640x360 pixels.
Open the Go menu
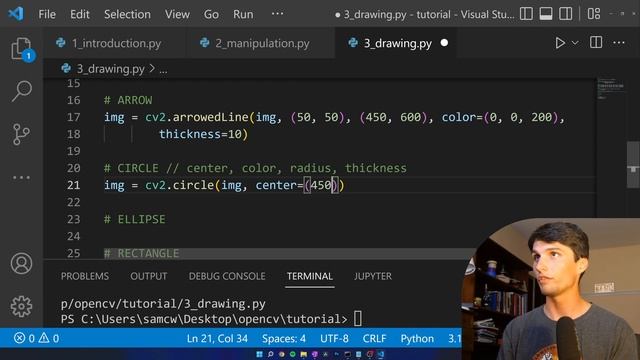click(x=211, y=14)
